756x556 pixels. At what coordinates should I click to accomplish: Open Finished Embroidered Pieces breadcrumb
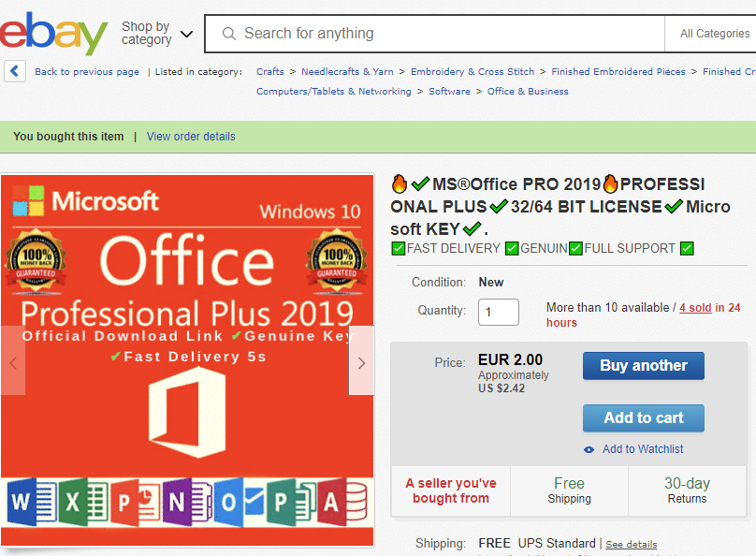pyautogui.click(x=618, y=72)
